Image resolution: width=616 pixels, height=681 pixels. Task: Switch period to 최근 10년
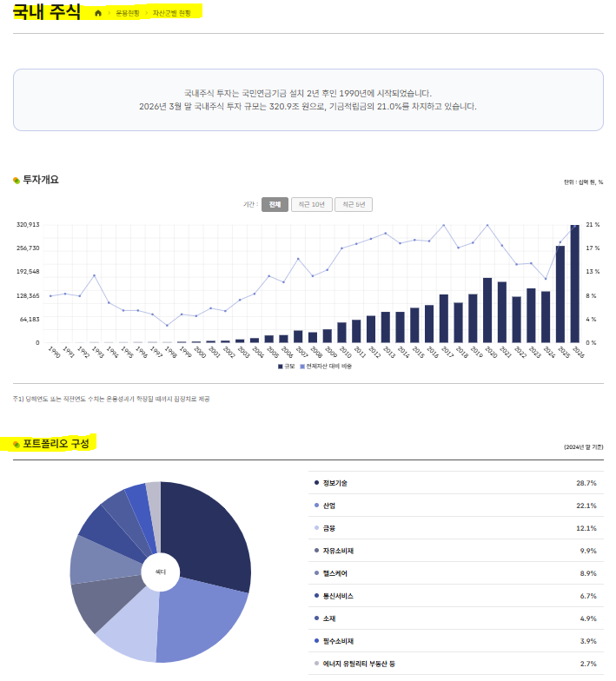coord(311,205)
